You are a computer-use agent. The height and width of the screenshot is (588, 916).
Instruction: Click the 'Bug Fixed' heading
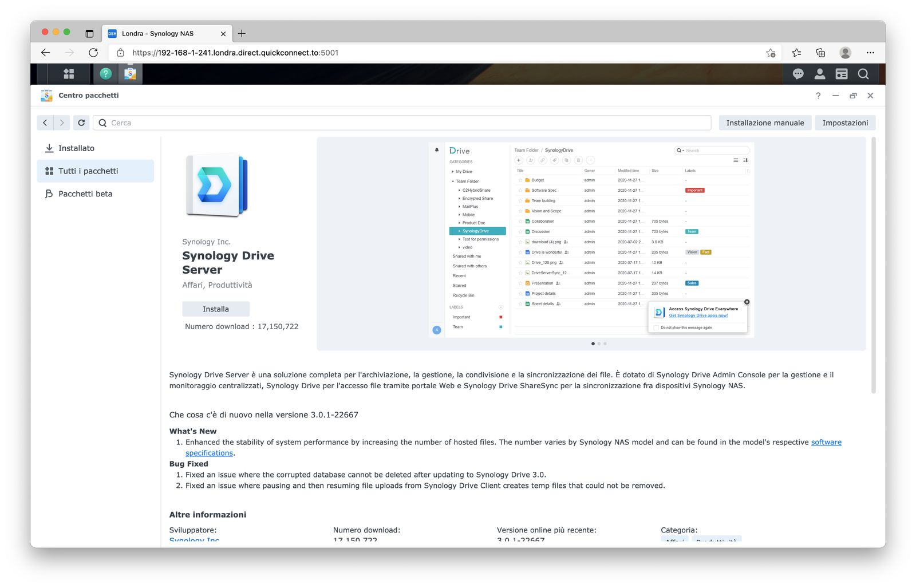point(189,464)
